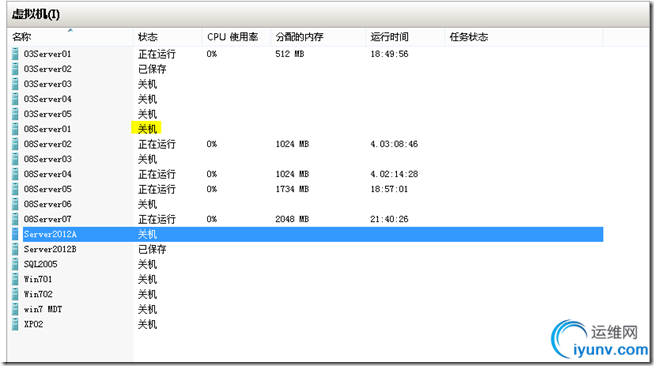Click the 512 MB memory value

(x=289, y=54)
